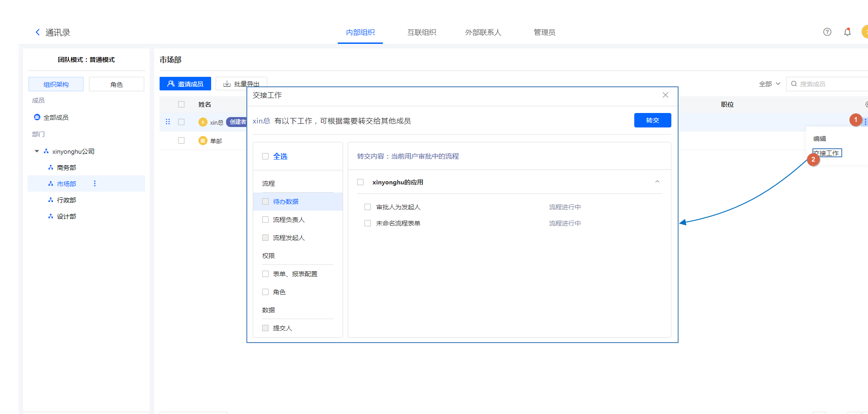Tick the 流程负责人 checkbox

[265, 220]
